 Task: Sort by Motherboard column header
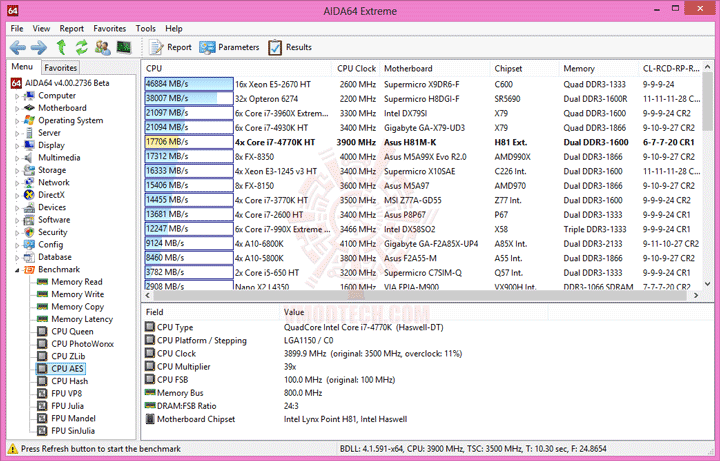click(435, 68)
